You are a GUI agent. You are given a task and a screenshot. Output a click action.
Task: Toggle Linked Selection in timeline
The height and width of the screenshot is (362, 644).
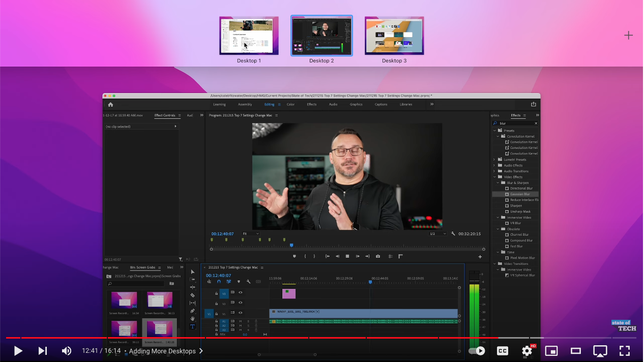[228, 282]
